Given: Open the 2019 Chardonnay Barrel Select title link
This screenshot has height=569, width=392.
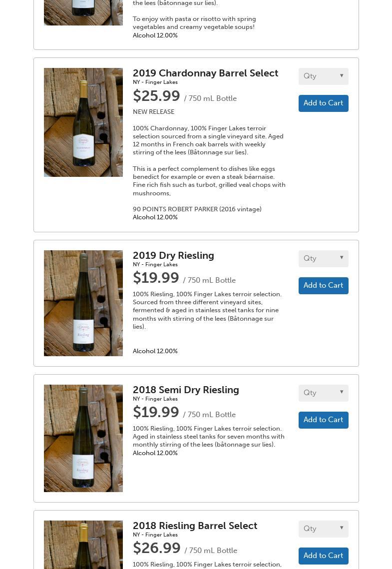Looking at the screenshot, I should pos(205,73).
